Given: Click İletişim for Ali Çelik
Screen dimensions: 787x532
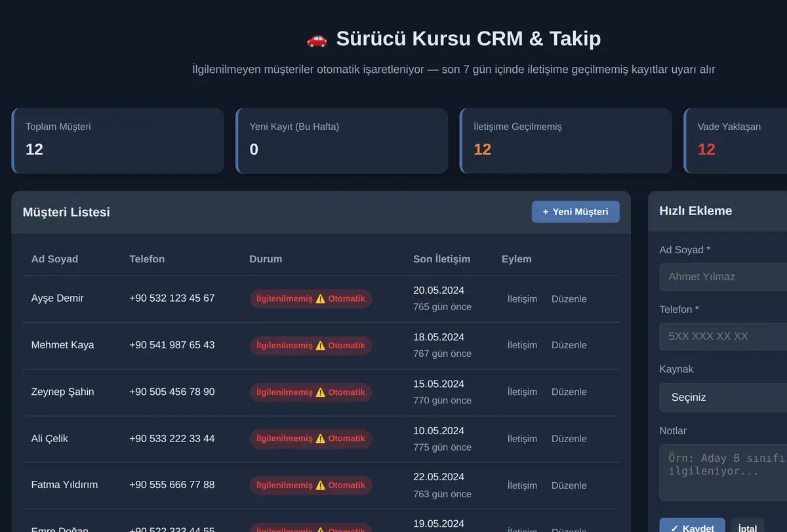Looking at the screenshot, I should 522,439.
